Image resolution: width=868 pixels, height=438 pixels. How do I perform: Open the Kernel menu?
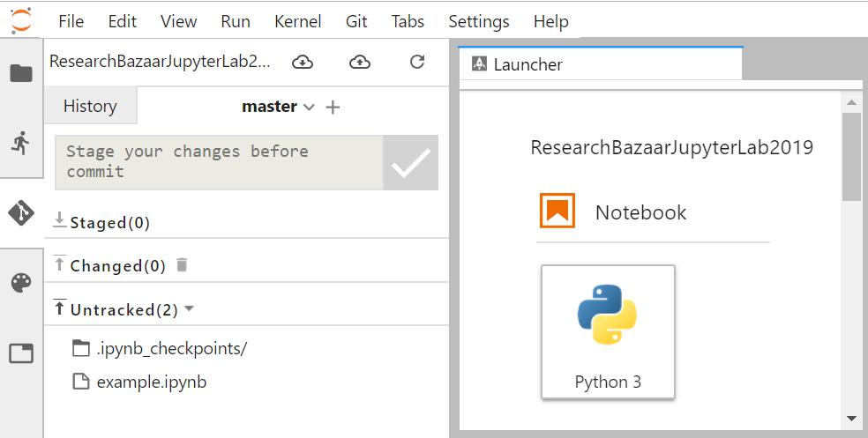click(x=298, y=21)
